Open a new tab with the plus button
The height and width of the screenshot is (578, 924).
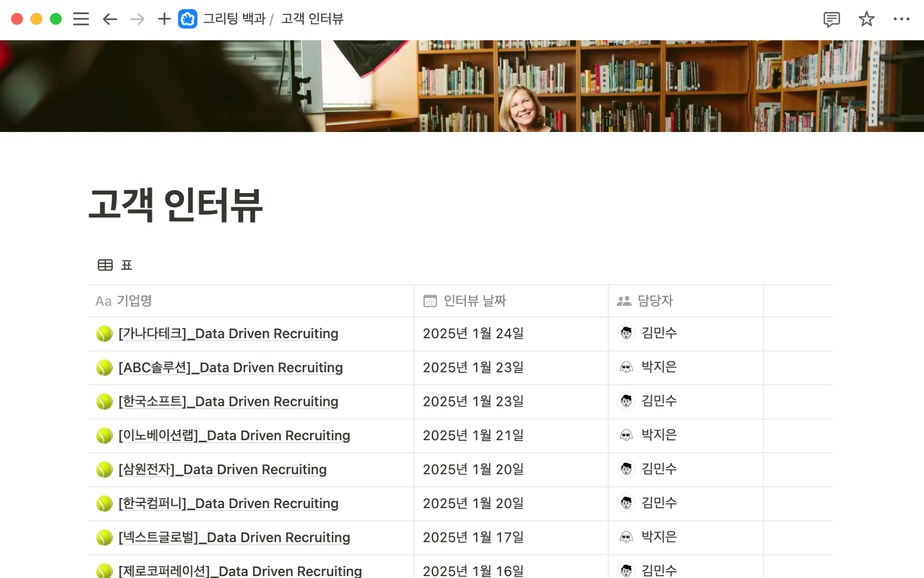164,19
